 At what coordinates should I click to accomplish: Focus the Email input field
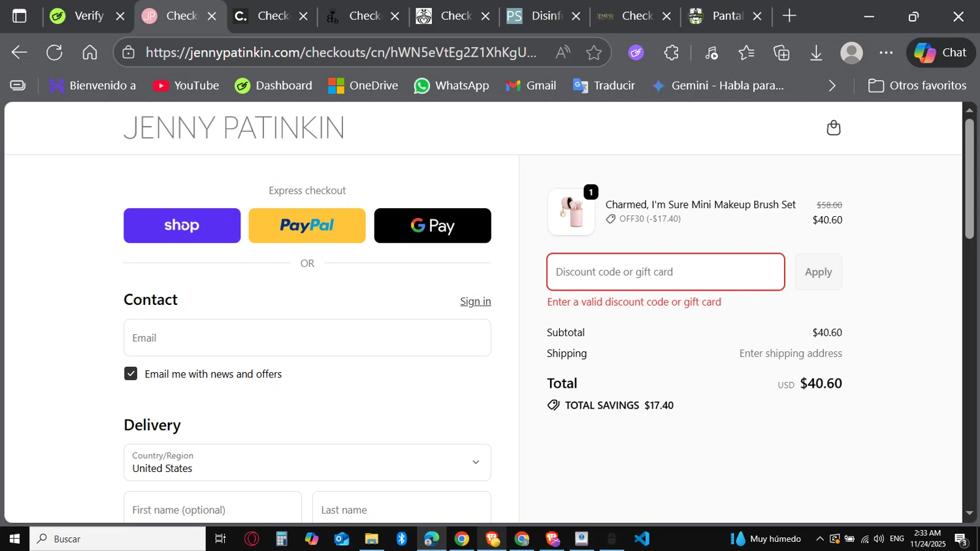tap(307, 338)
